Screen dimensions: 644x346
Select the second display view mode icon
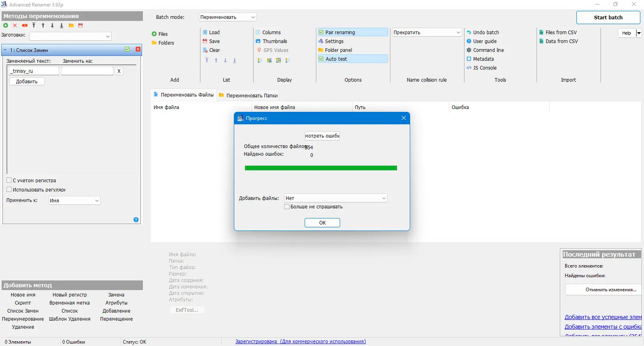(269, 60)
